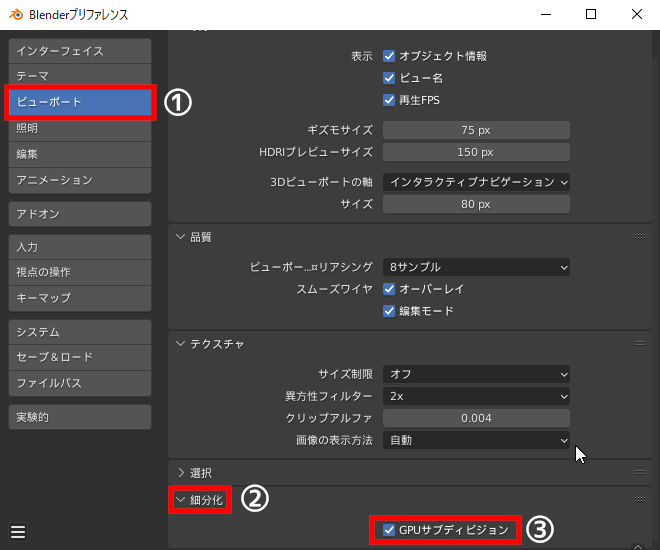Select the ビューポート tab
This screenshot has height=550, width=660.
tap(80, 102)
